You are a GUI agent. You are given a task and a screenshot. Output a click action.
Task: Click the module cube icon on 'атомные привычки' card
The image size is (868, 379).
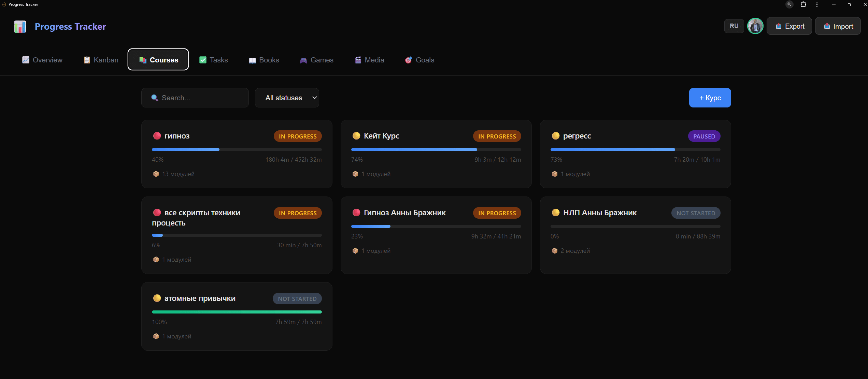pos(156,336)
